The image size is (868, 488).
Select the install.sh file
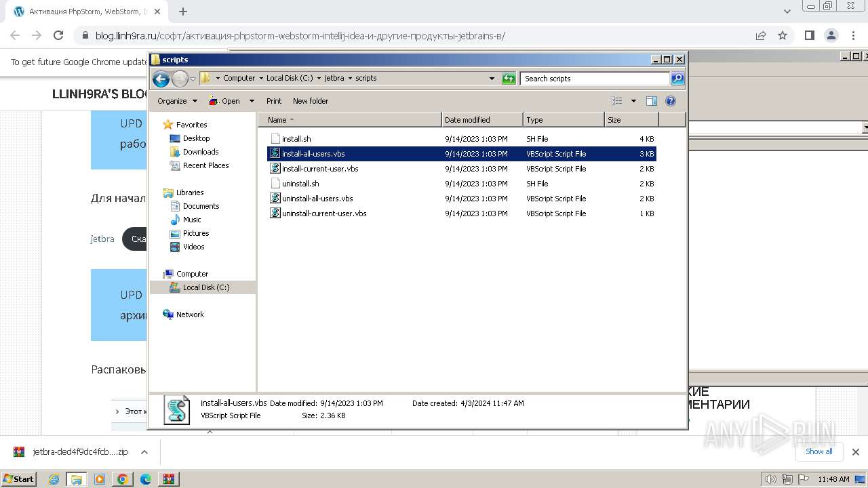point(462,139)
